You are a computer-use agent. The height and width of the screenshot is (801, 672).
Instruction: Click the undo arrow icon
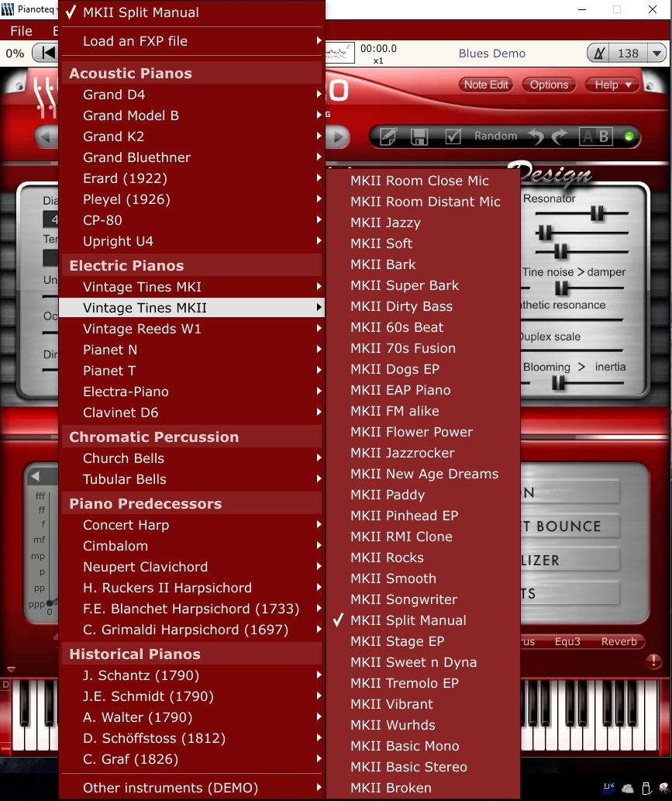pos(536,136)
